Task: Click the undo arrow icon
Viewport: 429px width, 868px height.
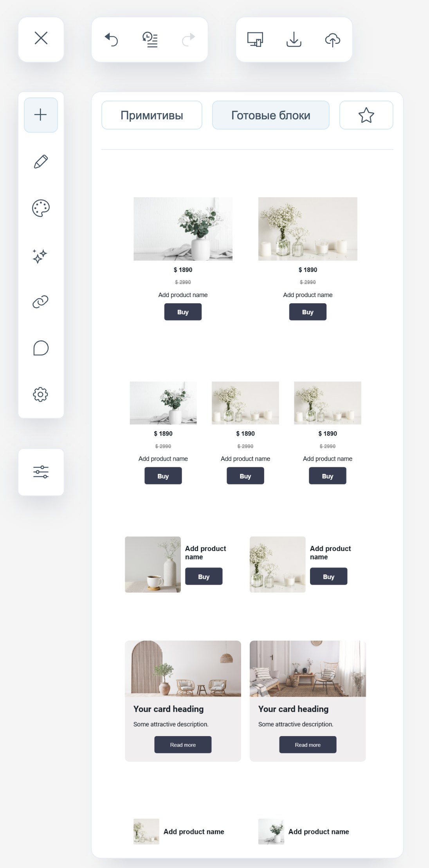Action: click(x=112, y=40)
